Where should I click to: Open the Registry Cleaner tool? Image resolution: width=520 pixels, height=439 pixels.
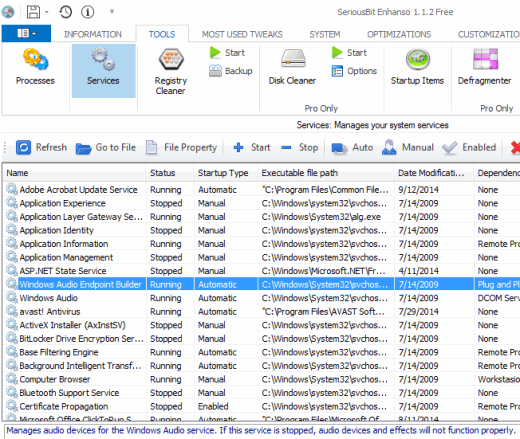point(171,71)
